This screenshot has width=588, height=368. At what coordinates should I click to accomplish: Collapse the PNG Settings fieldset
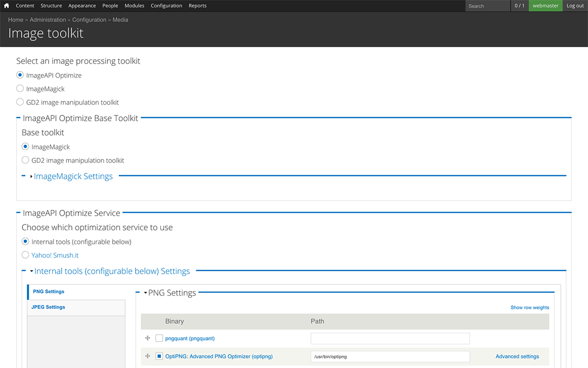point(172,293)
